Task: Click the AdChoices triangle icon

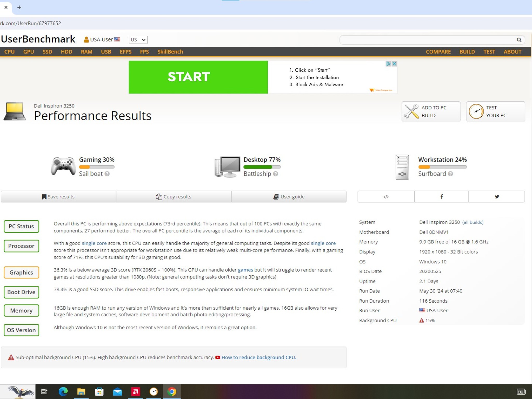Action: click(389, 64)
